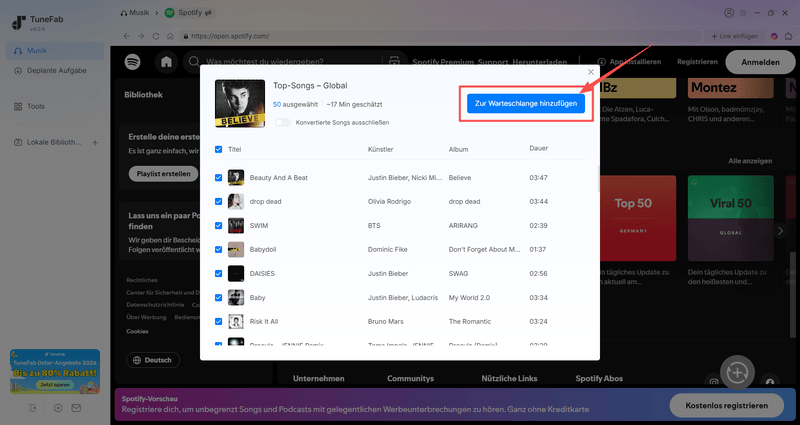Click Musik breadcrumb at the top

click(x=135, y=13)
